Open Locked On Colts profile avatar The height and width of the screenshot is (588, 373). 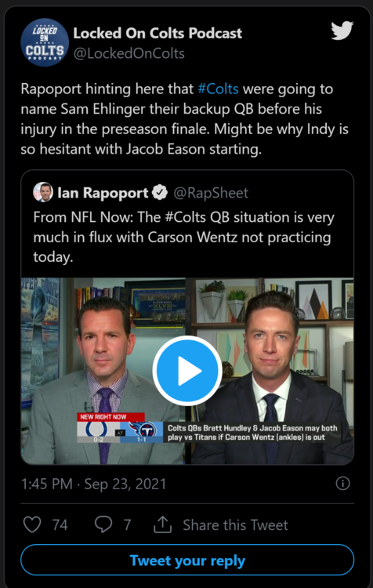(x=45, y=42)
